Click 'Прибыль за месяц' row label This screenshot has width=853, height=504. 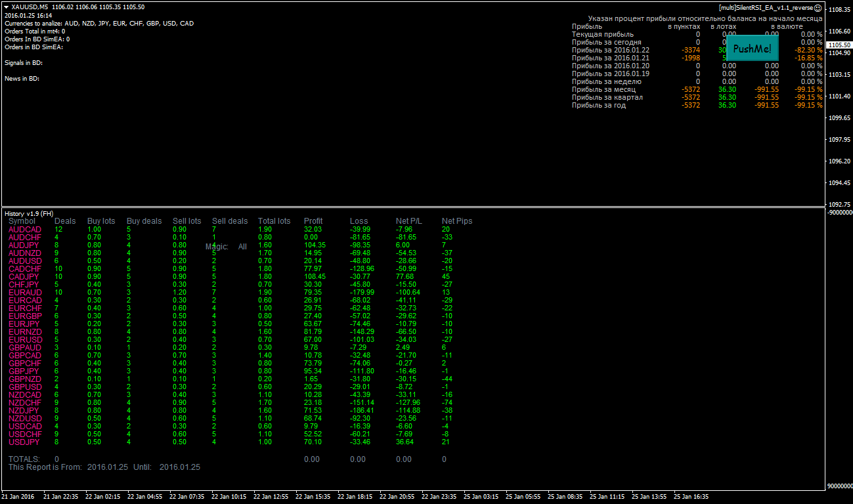603,89
